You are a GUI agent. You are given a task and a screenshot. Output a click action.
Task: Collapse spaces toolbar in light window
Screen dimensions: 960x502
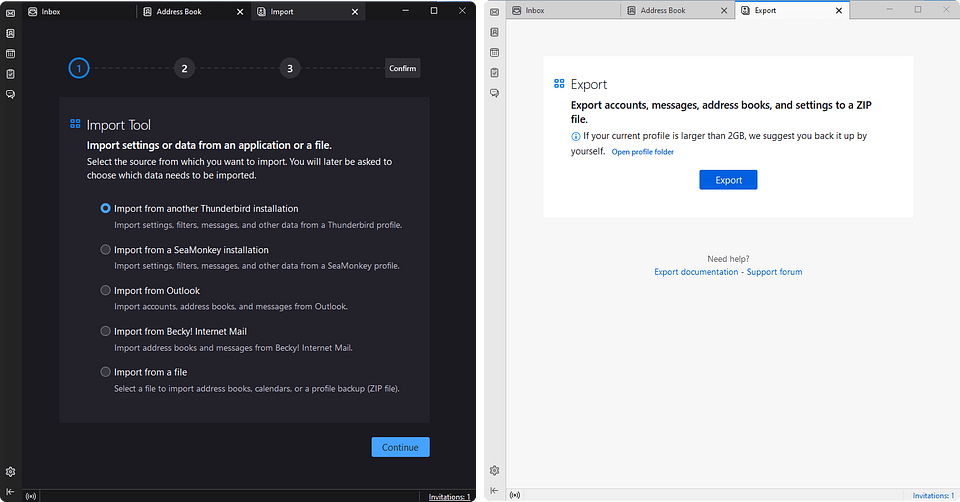click(x=494, y=490)
